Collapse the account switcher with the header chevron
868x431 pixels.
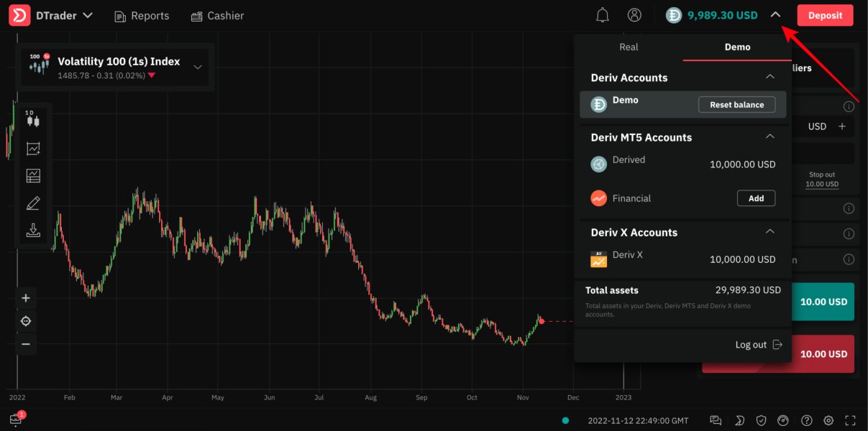pos(775,15)
